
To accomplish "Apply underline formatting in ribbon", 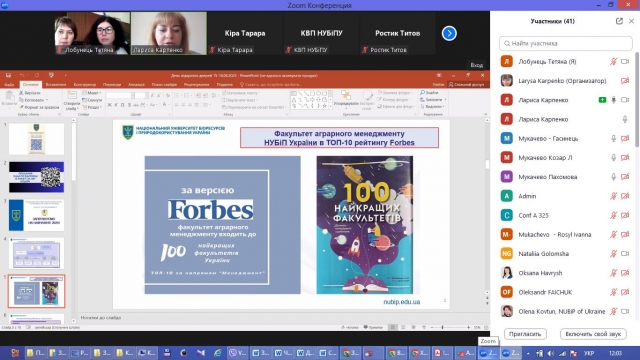I will coord(122,105).
